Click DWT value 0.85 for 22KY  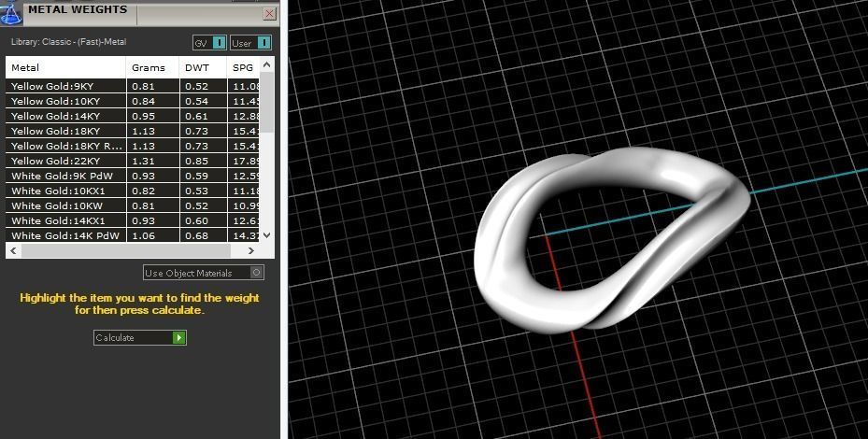pos(196,161)
